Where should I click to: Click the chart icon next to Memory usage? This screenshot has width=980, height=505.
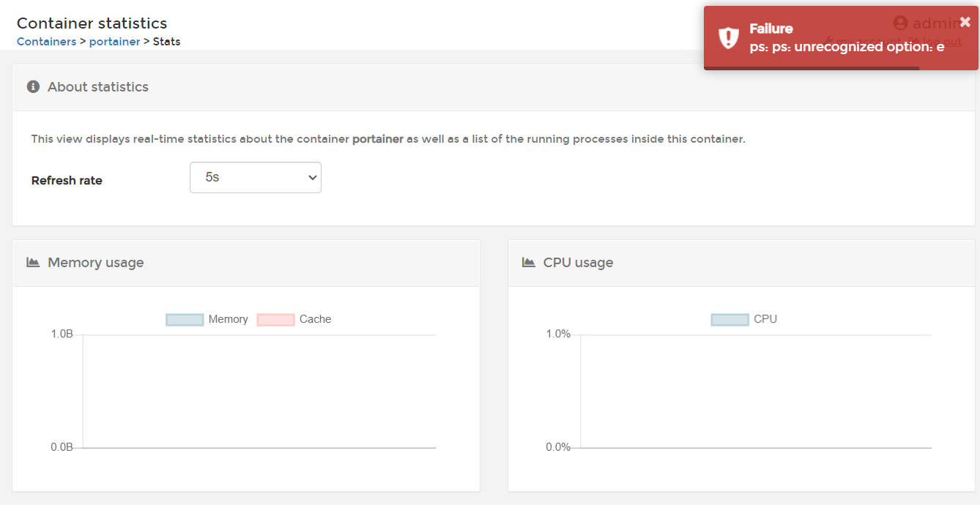pyautogui.click(x=32, y=262)
